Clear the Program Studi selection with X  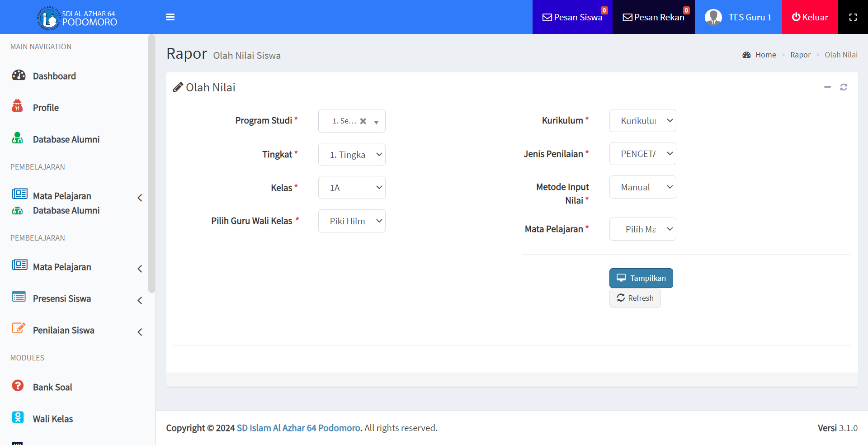[x=363, y=121]
